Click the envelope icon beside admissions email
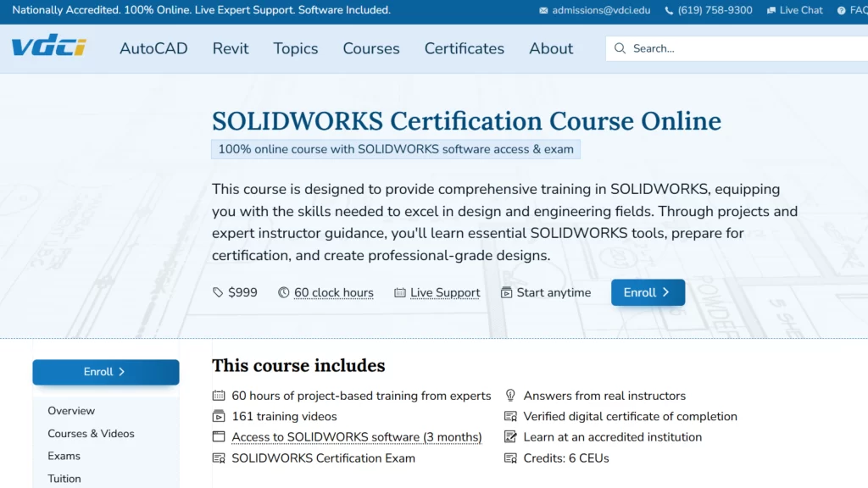This screenshot has width=868, height=488. 543,10
